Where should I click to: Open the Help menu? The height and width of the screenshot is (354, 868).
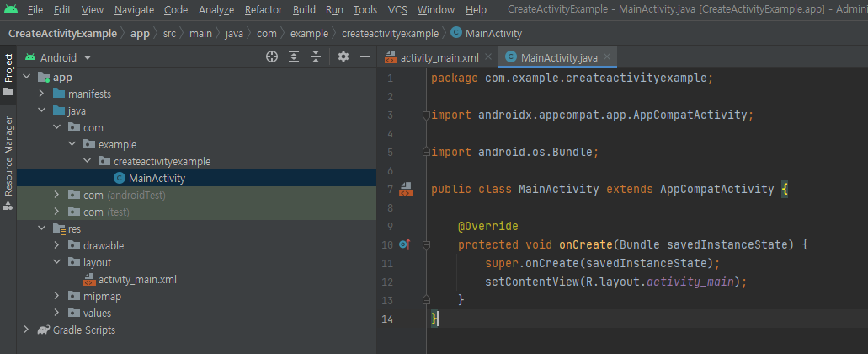point(476,10)
